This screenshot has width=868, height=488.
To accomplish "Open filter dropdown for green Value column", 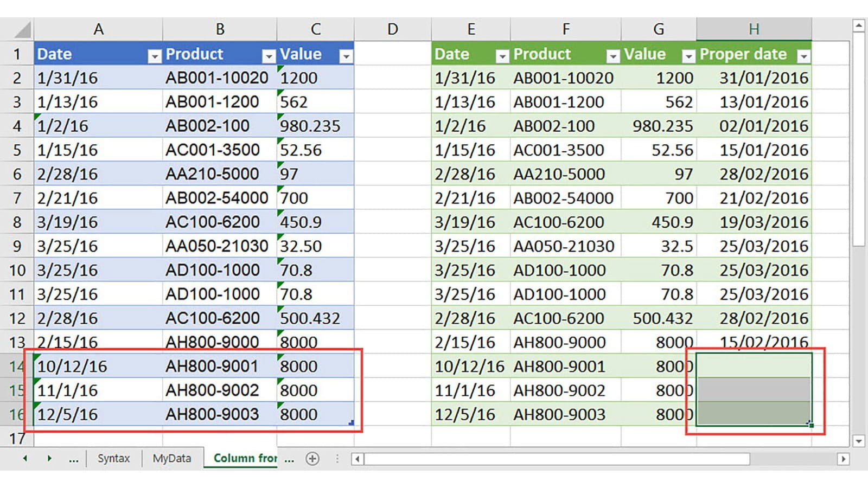I will point(688,56).
